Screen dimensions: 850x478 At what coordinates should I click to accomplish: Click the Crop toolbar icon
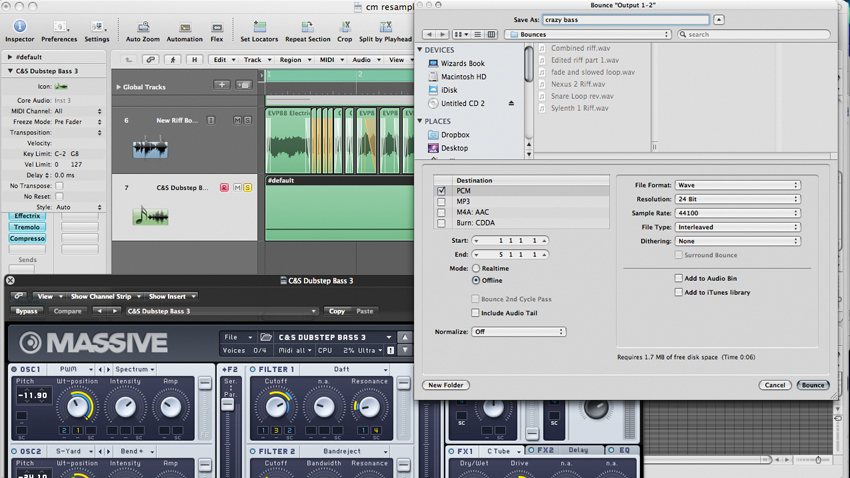click(x=345, y=27)
